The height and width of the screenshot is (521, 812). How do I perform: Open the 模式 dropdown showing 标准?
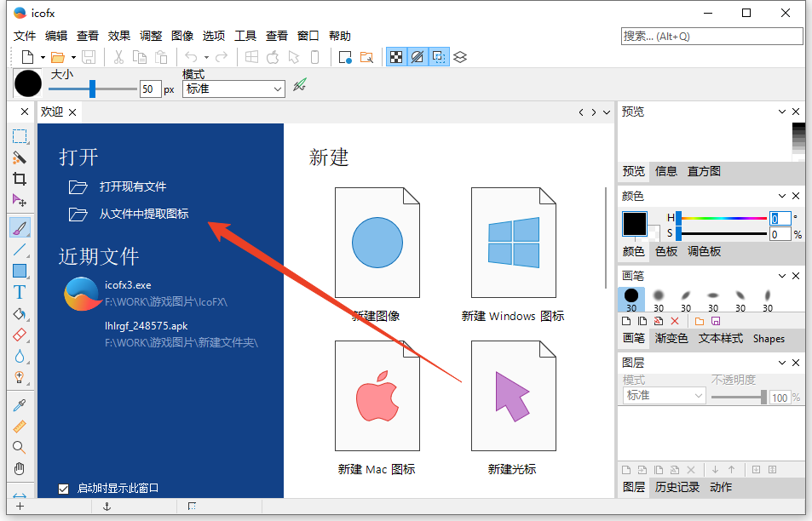click(233, 89)
